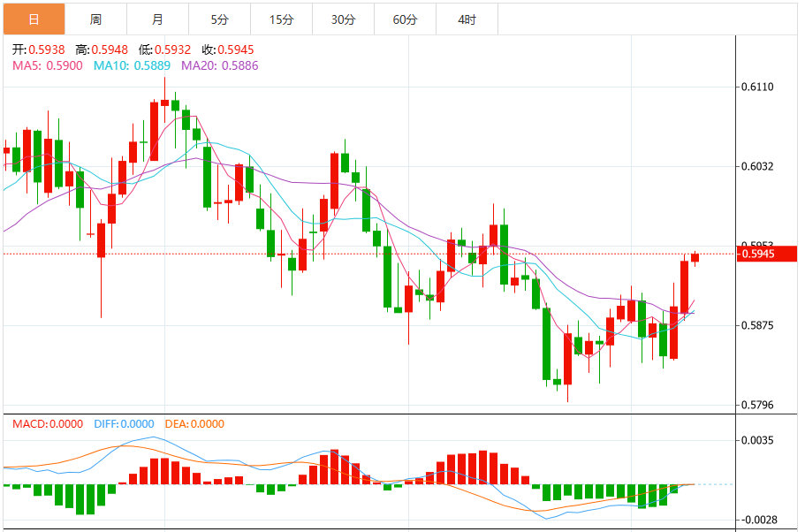Click the 0.5796 price axis label
This screenshot has width=805, height=532.
click(x=757, y=405)
